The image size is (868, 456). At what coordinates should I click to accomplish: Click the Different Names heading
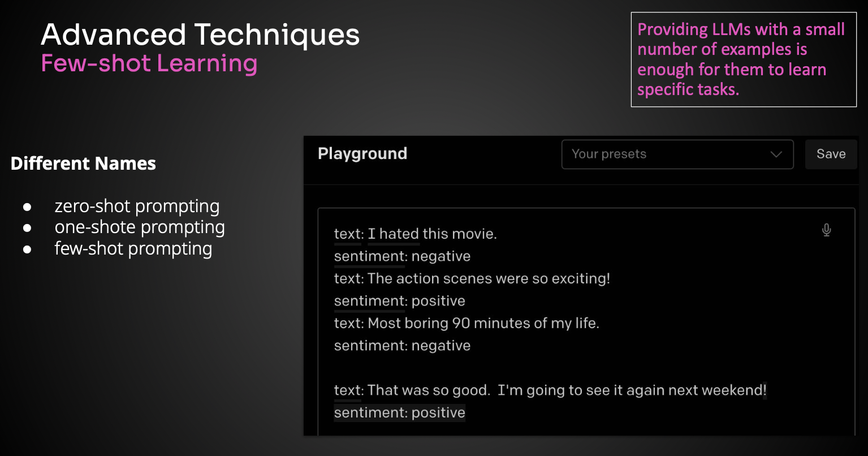(x=83, y=164)
